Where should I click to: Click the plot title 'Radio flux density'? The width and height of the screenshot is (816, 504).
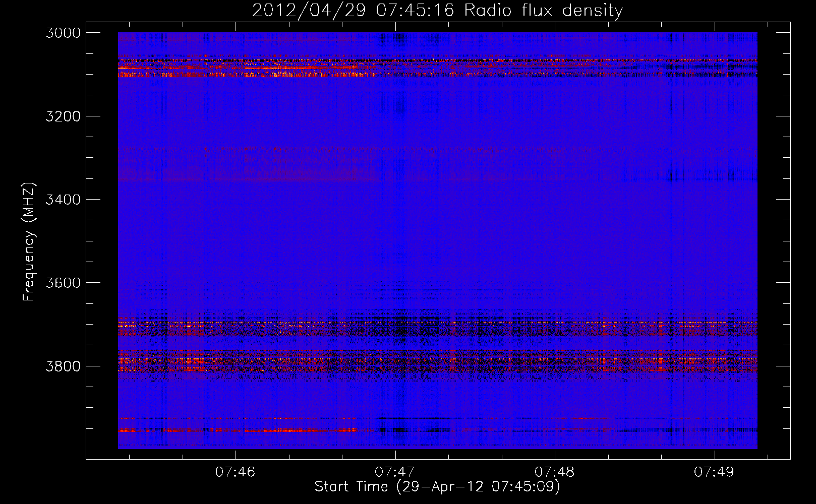tap(544, 11)
